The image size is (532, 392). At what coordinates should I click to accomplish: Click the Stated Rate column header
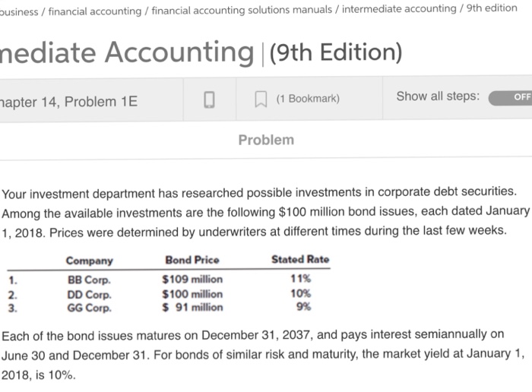pyautogui.click(x=300, y=259)
